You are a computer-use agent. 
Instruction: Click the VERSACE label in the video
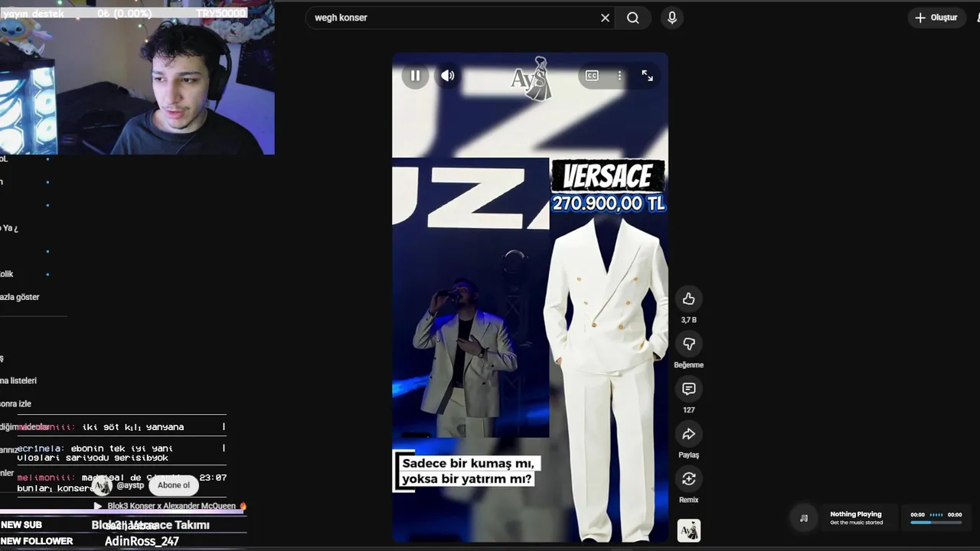point(608,176)
